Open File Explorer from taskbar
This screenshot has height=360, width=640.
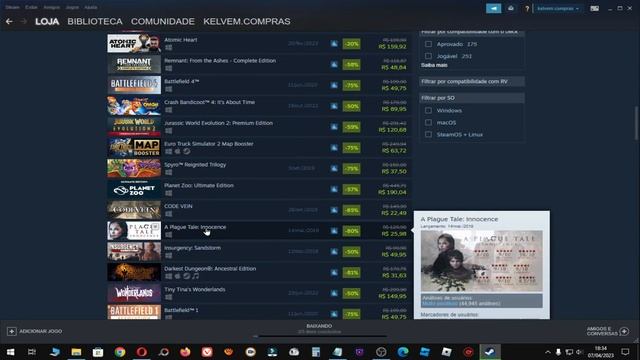[76, 352]
